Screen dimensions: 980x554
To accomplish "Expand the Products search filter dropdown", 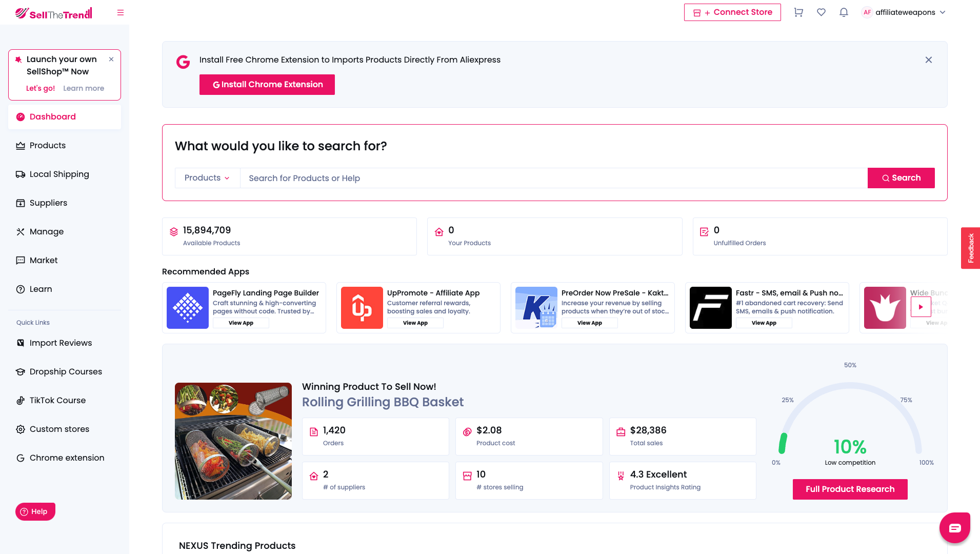I will (x=207, y=178).
